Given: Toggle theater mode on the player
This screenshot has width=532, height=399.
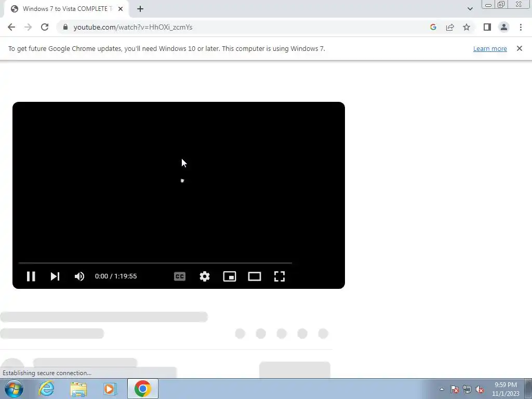Looking at the screenshot, I should (255, 276).
